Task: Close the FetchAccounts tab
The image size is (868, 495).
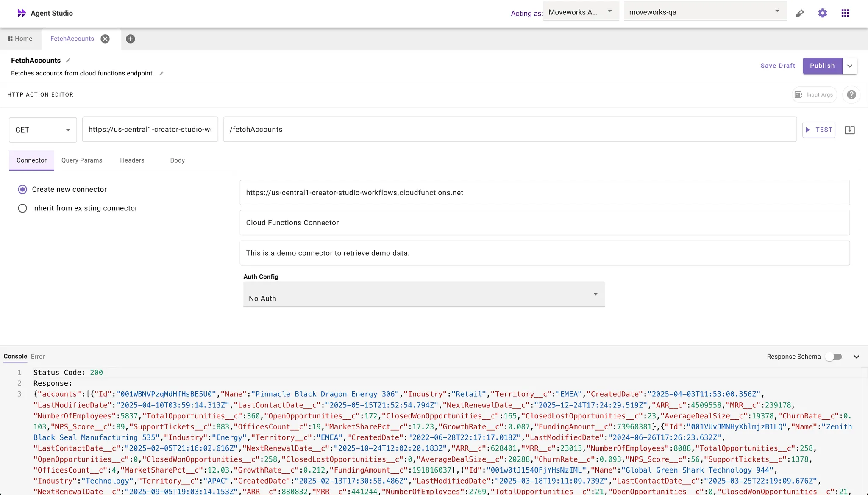Action: click(x=105, y=39)
